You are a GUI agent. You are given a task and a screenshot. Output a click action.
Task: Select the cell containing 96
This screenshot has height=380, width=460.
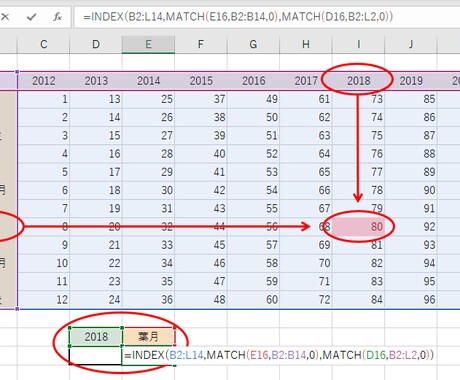[x=411, y=299]
